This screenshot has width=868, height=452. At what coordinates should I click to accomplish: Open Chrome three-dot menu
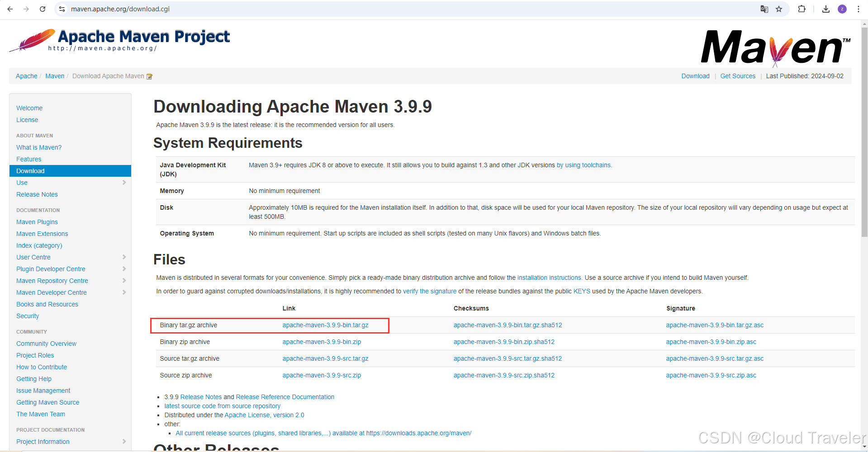pos(859,9)
